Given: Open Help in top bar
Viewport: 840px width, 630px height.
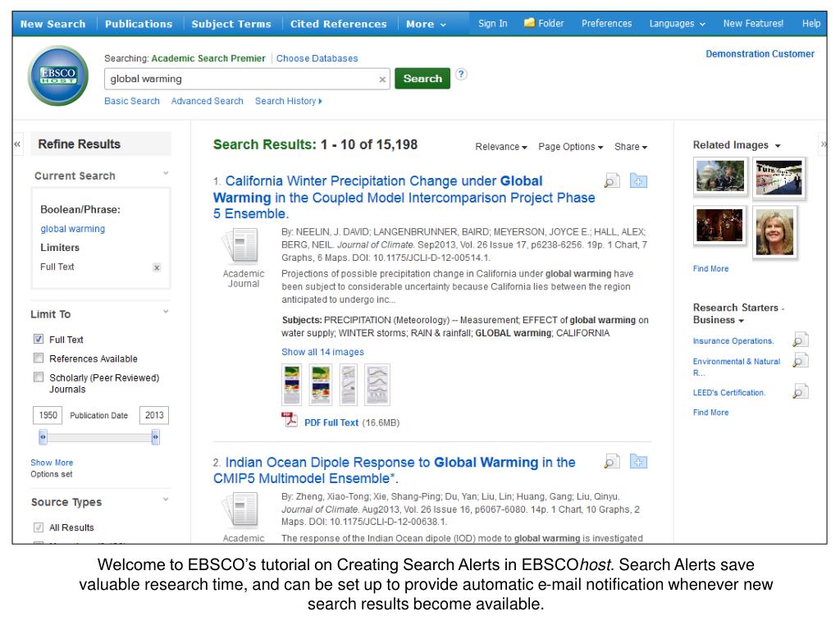Looking at the screenshot, I should pyautogui.click(x=811, y=24).
